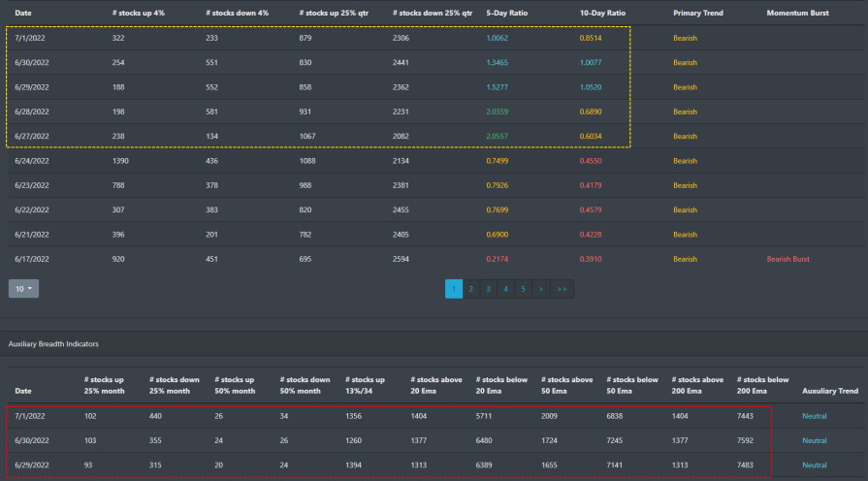Click the Auxiliary Trend column header
Viewport: 868px width, 481px height.
click(x=830, y=391)
